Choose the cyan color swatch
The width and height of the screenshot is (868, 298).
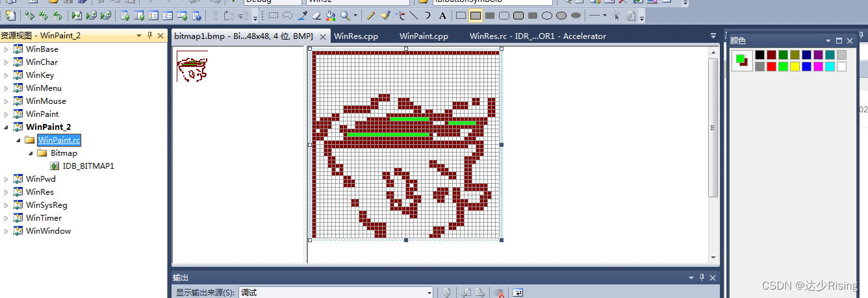830,66
